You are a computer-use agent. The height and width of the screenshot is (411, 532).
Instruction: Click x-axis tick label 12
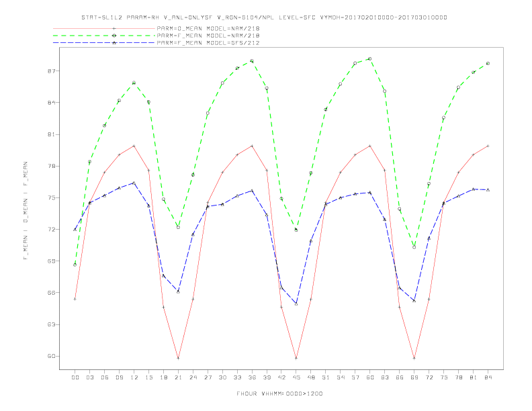134,377
